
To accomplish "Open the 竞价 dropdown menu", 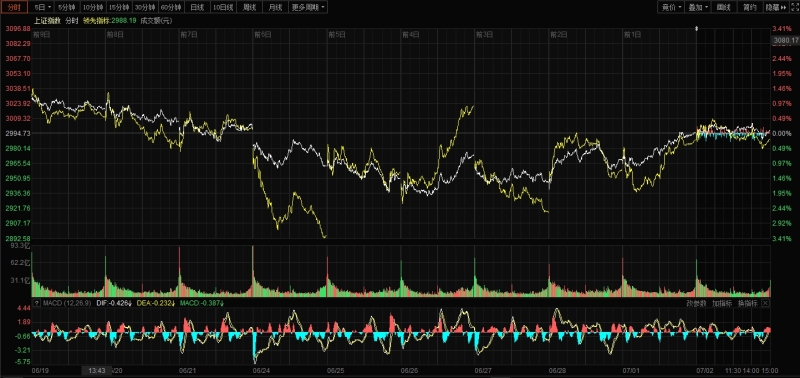I will tap(671, 7).
